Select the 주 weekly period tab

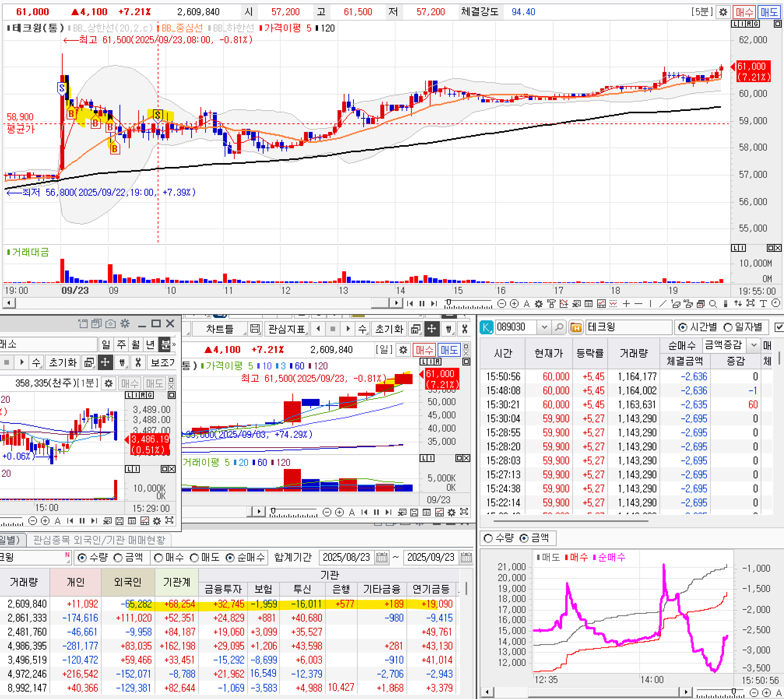tap(121, 344)
